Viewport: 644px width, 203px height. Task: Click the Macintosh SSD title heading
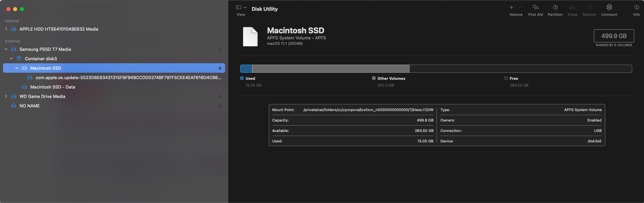[x=296, y=30]
